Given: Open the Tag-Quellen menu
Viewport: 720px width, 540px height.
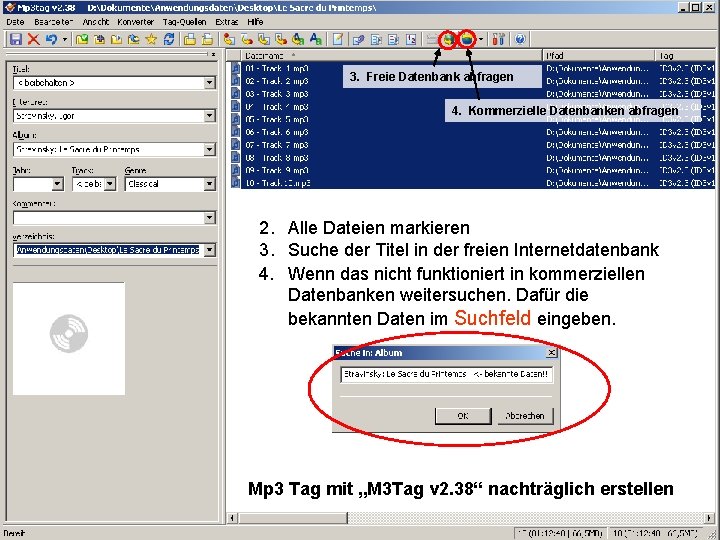Looking at the screenshot, I should (185, 22).
